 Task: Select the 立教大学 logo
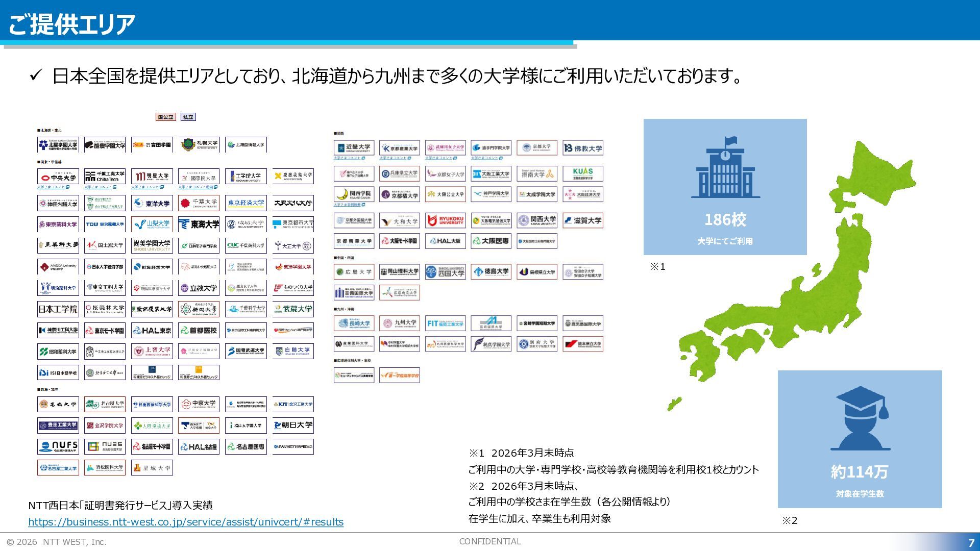199,288
